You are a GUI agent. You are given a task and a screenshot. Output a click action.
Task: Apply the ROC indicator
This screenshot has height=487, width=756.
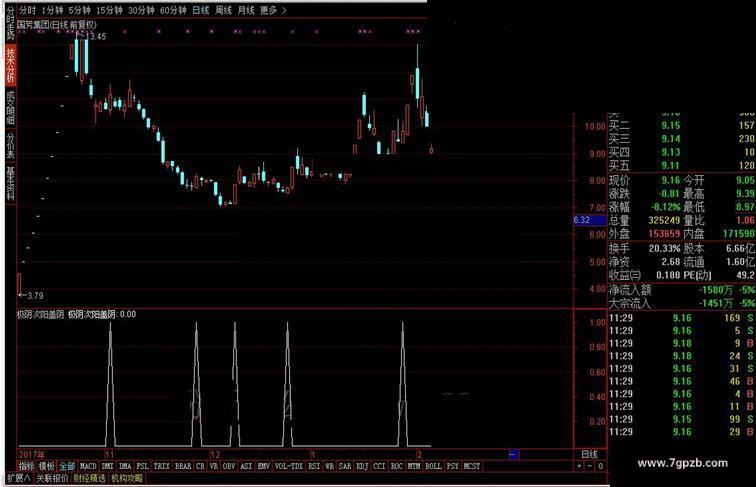click(x=396, y=466)
